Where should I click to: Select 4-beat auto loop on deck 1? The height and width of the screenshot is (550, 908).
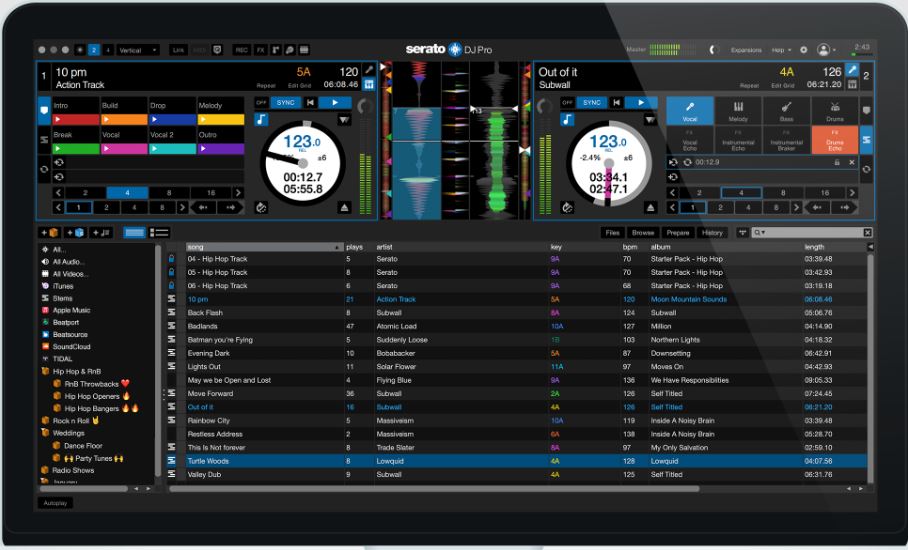[127, 192]
